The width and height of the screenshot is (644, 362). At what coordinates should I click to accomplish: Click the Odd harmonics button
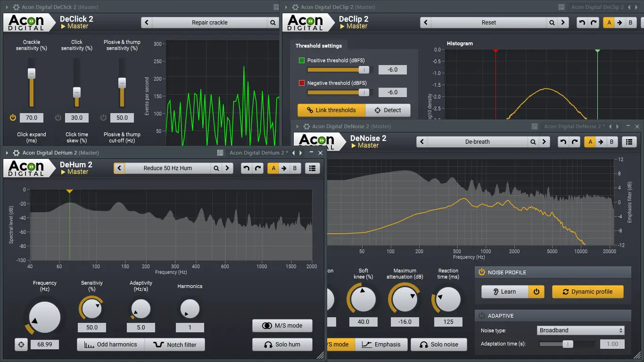[111, 345]
